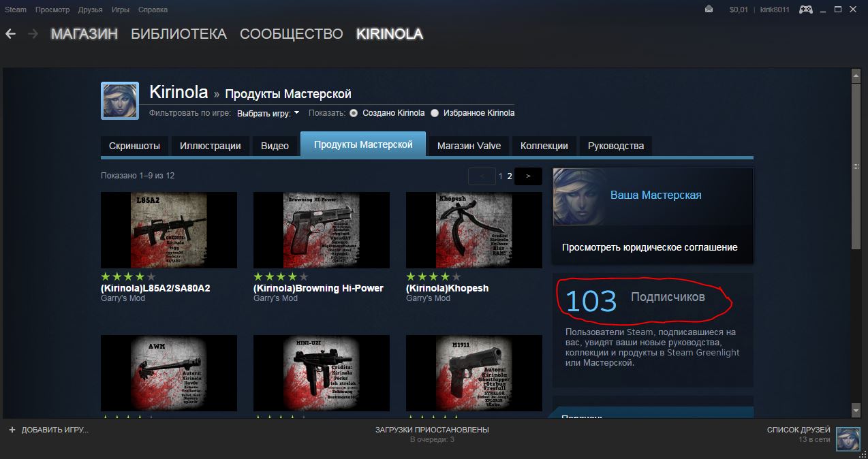Viewport: 868px width, 459px height.
Task: Click the Kirinola name in the header
Action: 179,92
